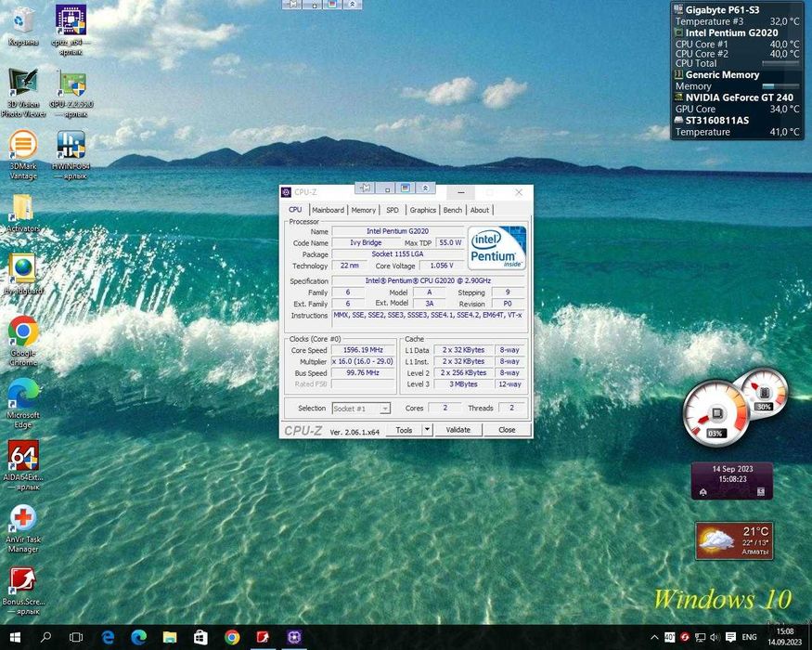This screenshot has height=650, width=812.
Task: Open network status tray icon
Action: [700, 637]
